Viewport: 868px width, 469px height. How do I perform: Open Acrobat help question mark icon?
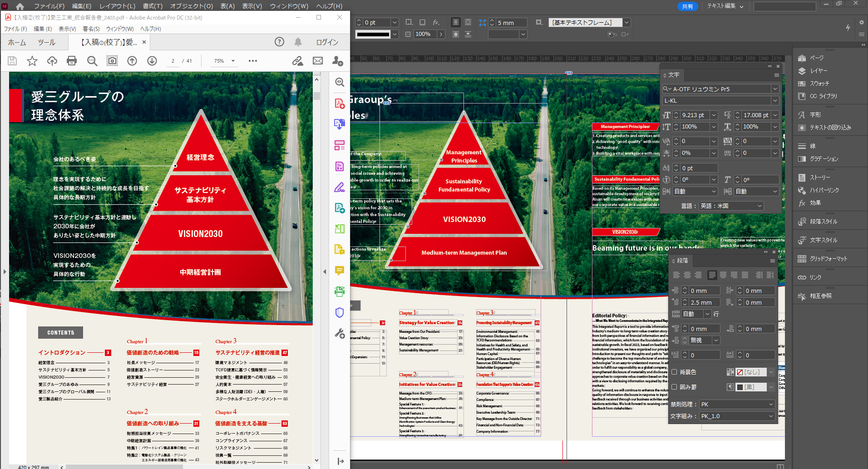click(279, 42)
